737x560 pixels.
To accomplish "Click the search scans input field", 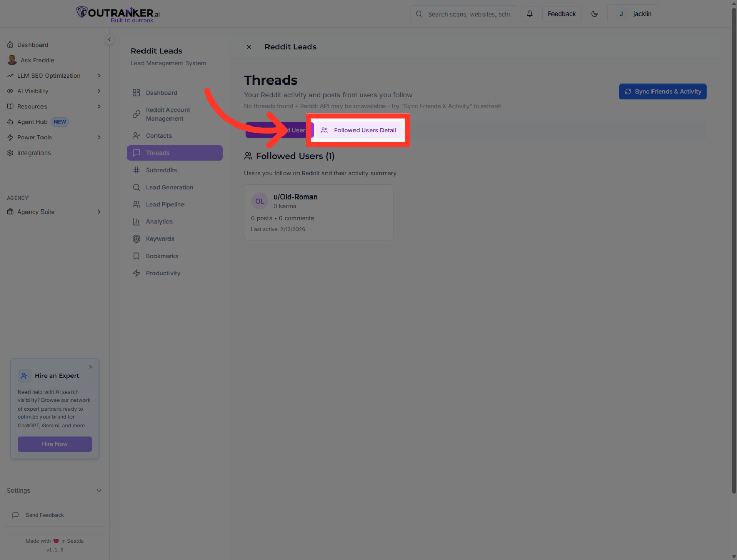I will coord(466,13).
